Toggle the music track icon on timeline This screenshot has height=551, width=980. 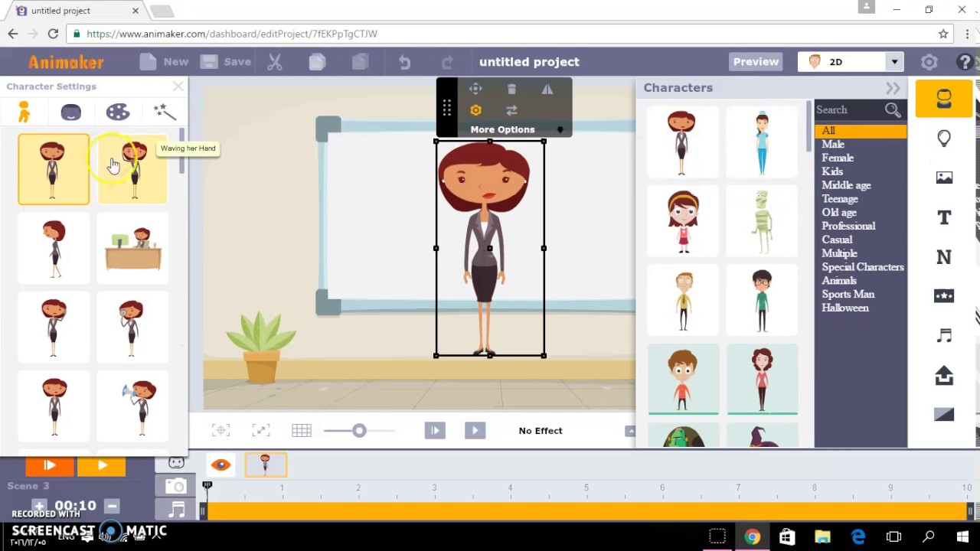pos(176,508)
